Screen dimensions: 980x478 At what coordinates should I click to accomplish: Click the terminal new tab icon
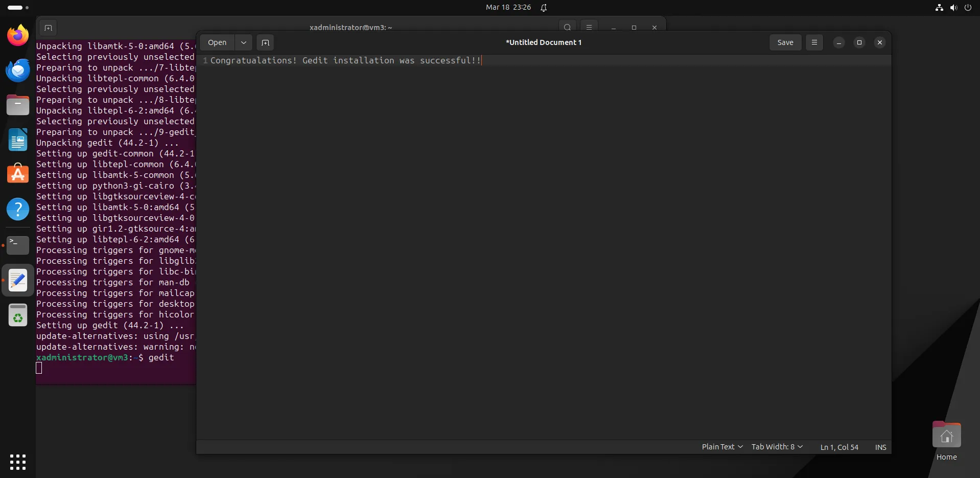coord(48,28)
